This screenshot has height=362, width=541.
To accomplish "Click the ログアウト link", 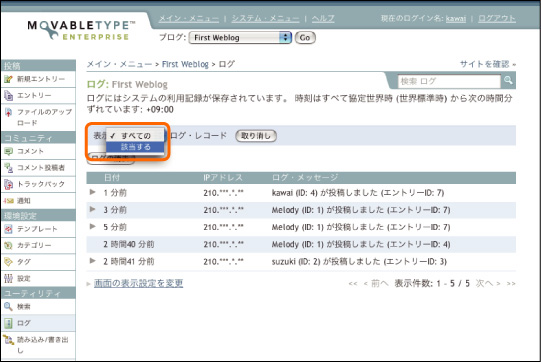I will coord(497,18).
